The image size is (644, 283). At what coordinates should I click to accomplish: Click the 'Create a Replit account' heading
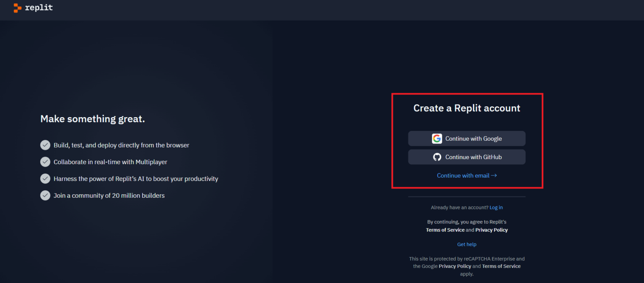coord(467,108)
